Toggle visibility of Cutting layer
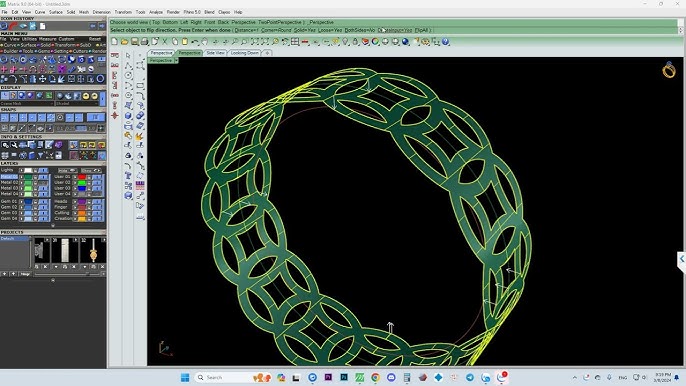The width and height of the screenshot is (686, 386). point(74,213)
